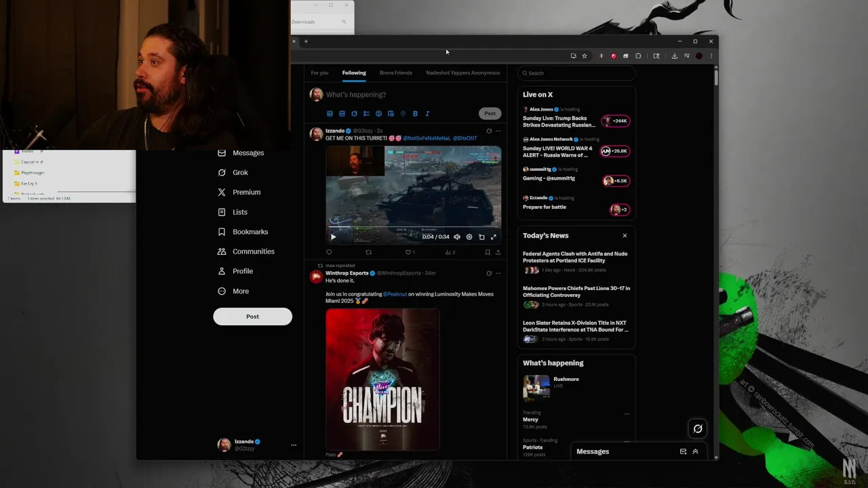Open options for Mercy trend
Screen dimensions: 868x488
(x=627, y=413)
